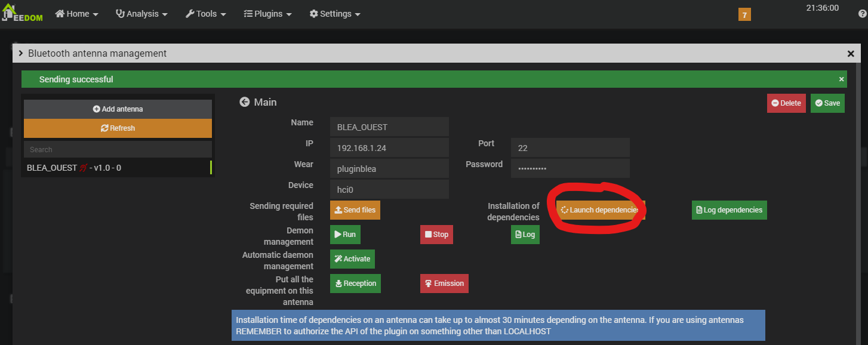
Task: Open Log dependencies
Action: click(730, 210)
